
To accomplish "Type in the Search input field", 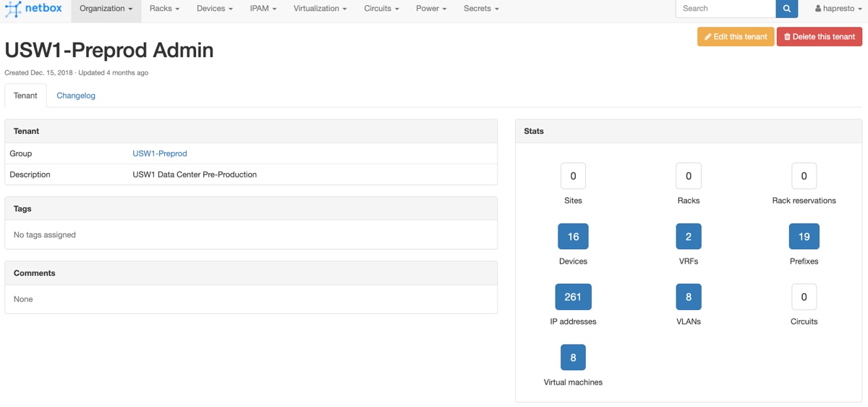I will click(x=725, y=9).
